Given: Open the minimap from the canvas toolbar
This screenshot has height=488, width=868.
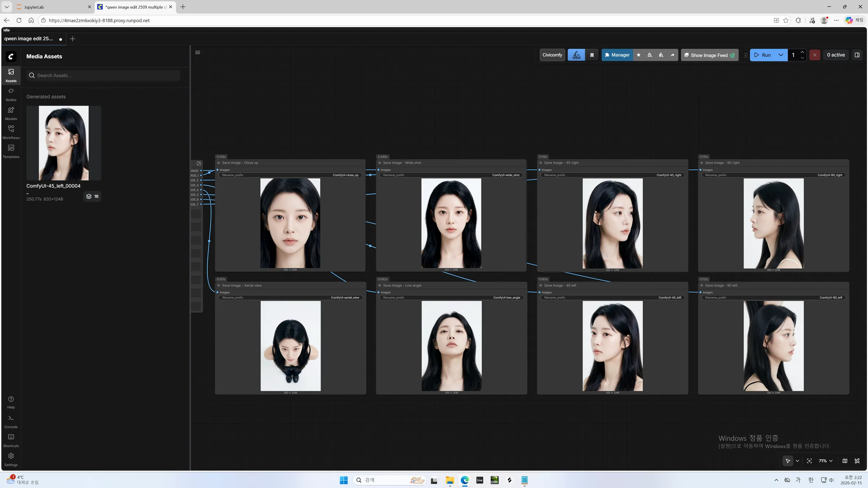Looking at the screenshot, I should point(844,461).
